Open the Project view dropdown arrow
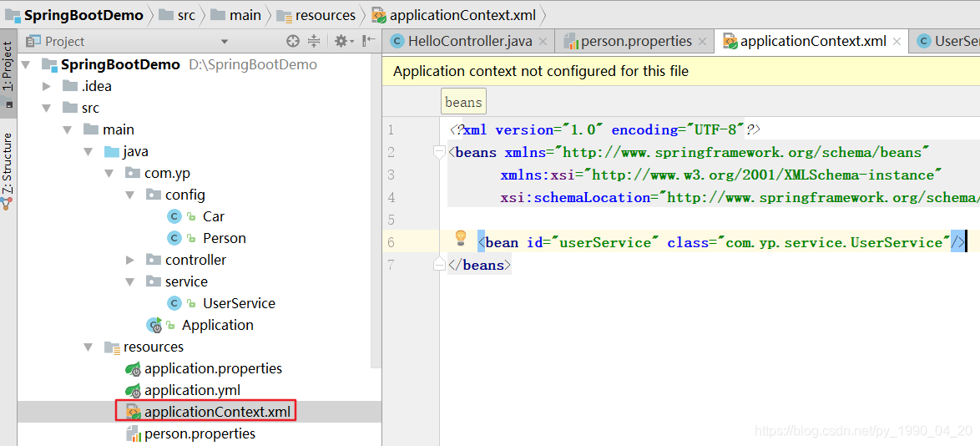 coord(225,42)
